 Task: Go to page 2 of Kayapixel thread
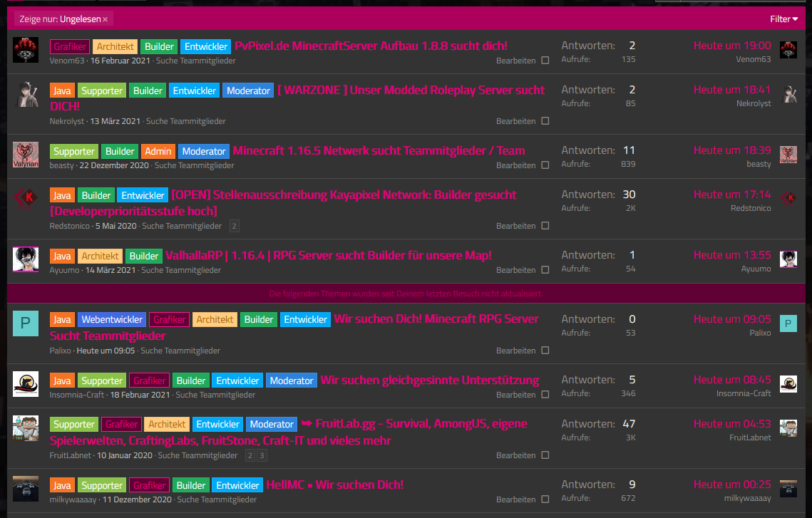(234, 226)
